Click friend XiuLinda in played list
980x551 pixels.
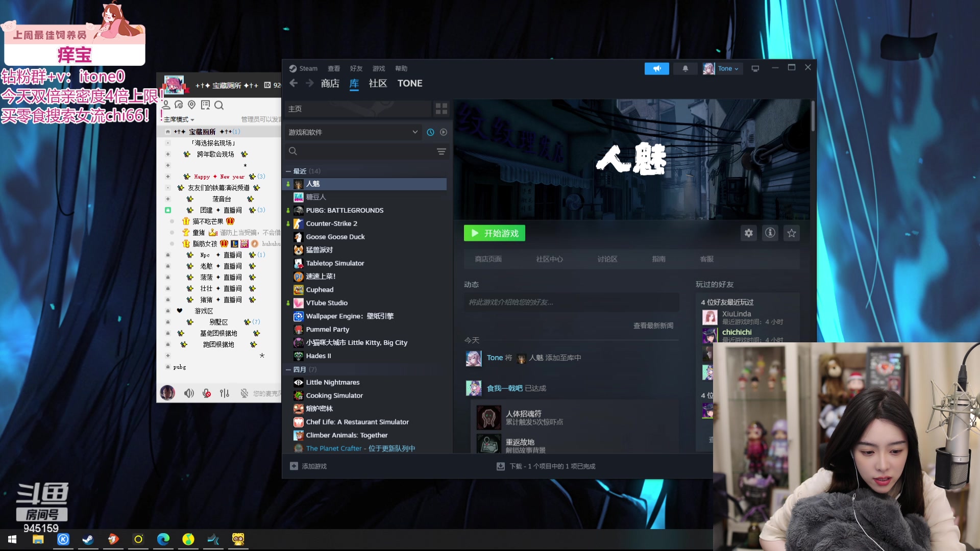(x=737, y=314)
